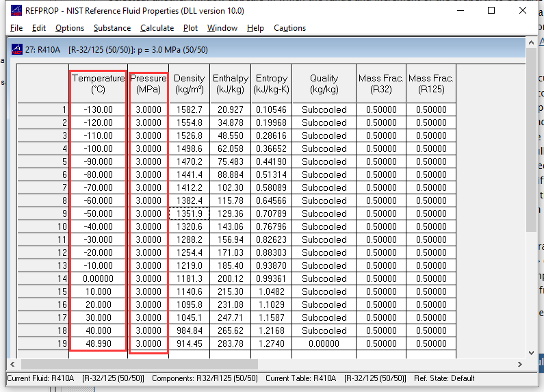Maximize the REFPROP window
The width and height of the screenshot is (544, 392).
(491, 11)
